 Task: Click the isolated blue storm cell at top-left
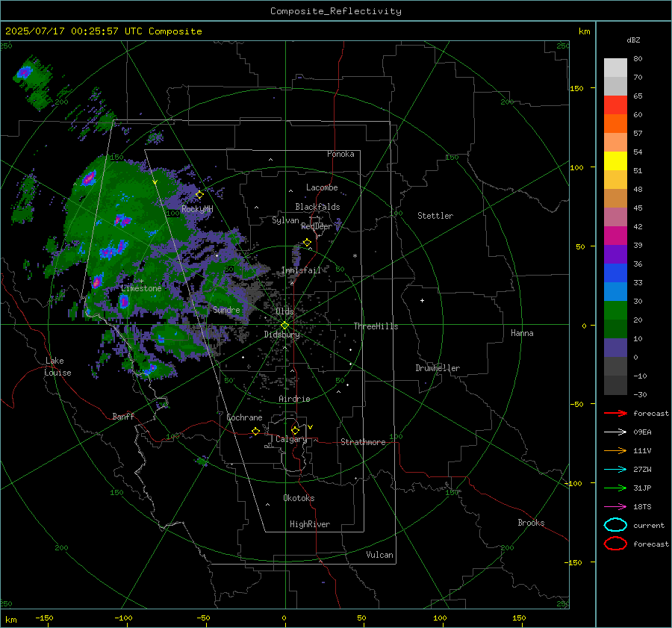24,73
